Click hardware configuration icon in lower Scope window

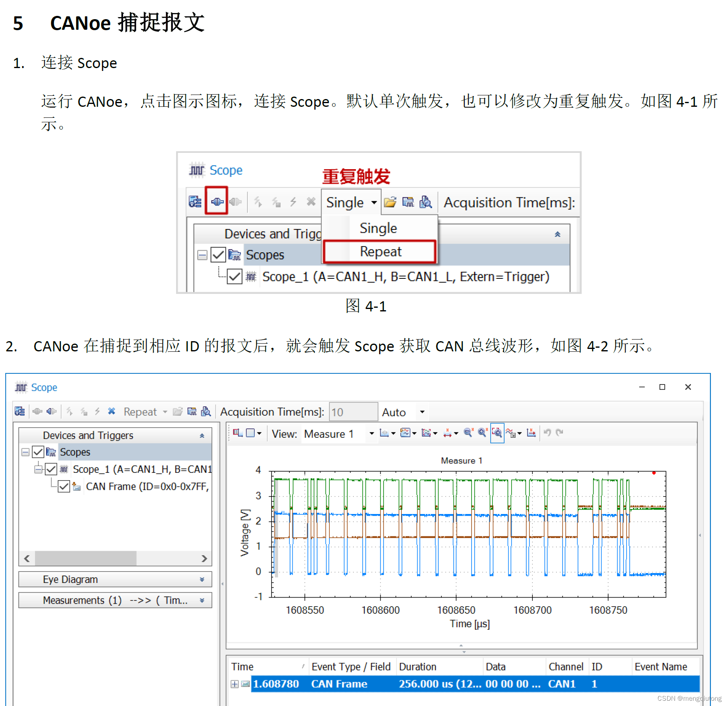point(20,411)
